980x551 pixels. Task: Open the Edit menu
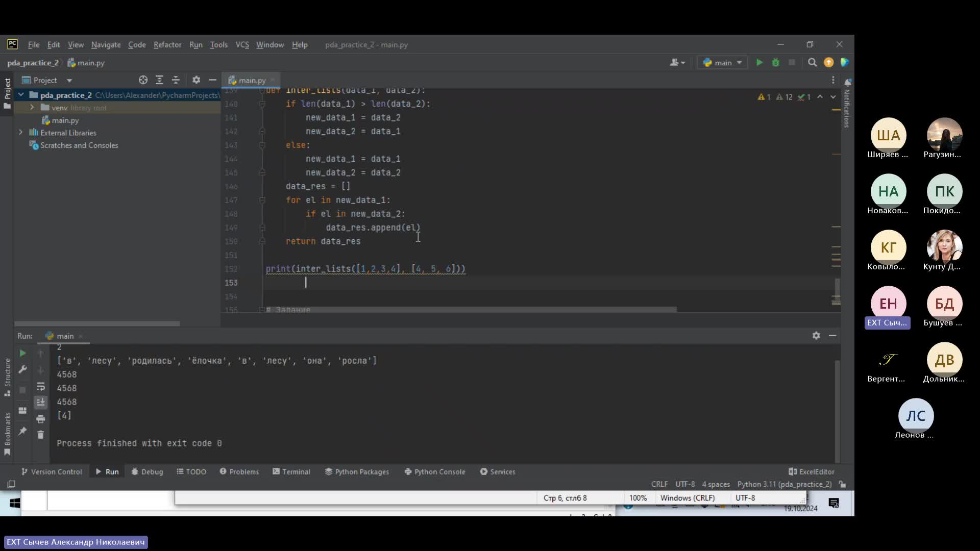click(54, 45)
